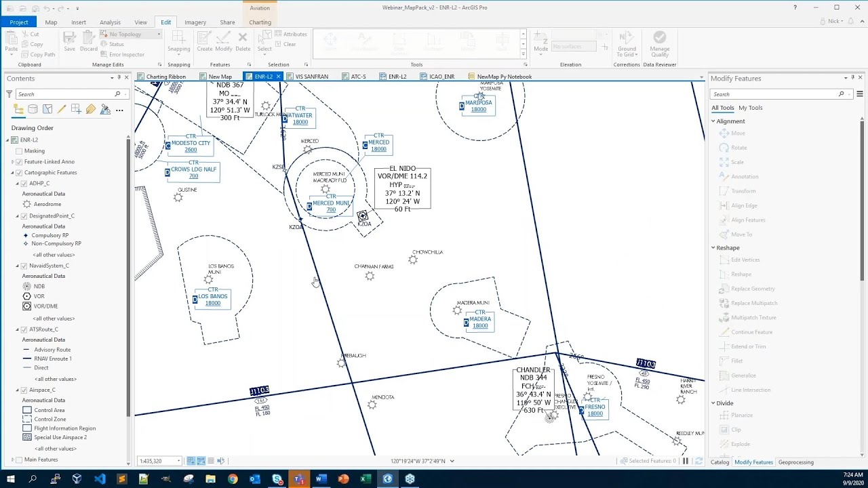The width and height of the screenshot is (868, 488).
Task: Switch to the ICAO_ENR layout tab
Action: click(437, 77)
